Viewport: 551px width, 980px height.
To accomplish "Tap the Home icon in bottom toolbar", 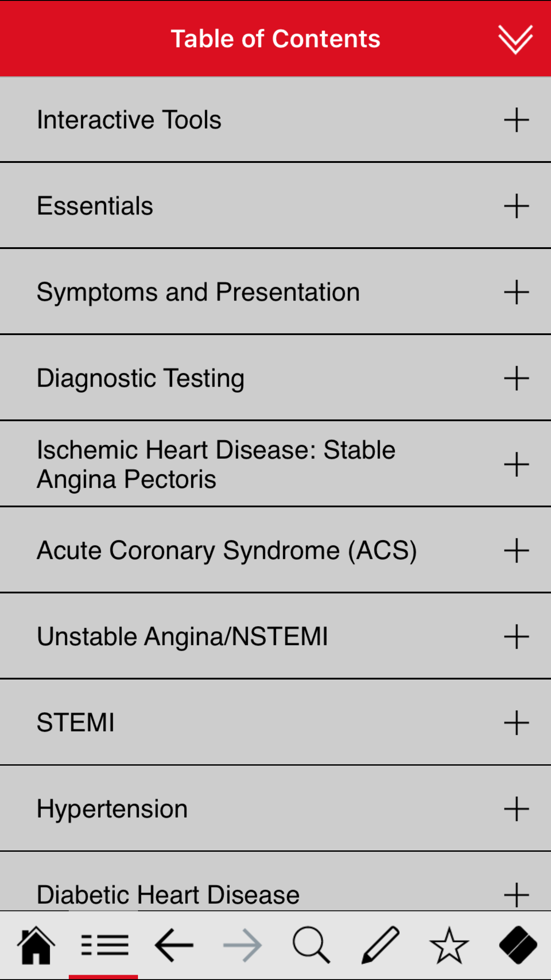I will click(36, 945).
